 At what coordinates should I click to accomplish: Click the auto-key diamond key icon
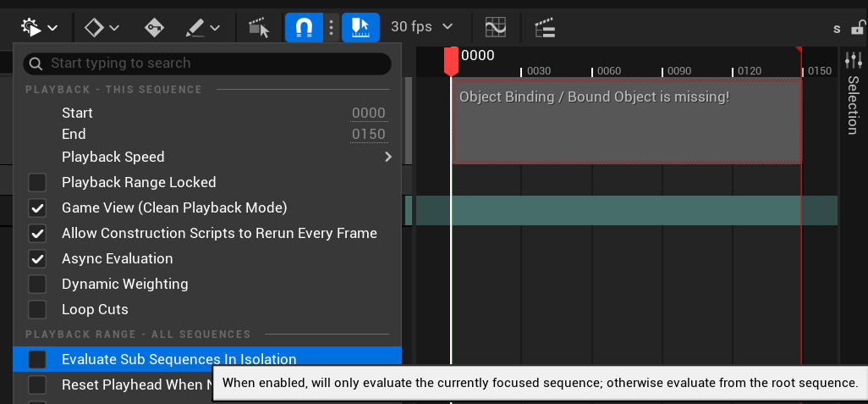154,27
